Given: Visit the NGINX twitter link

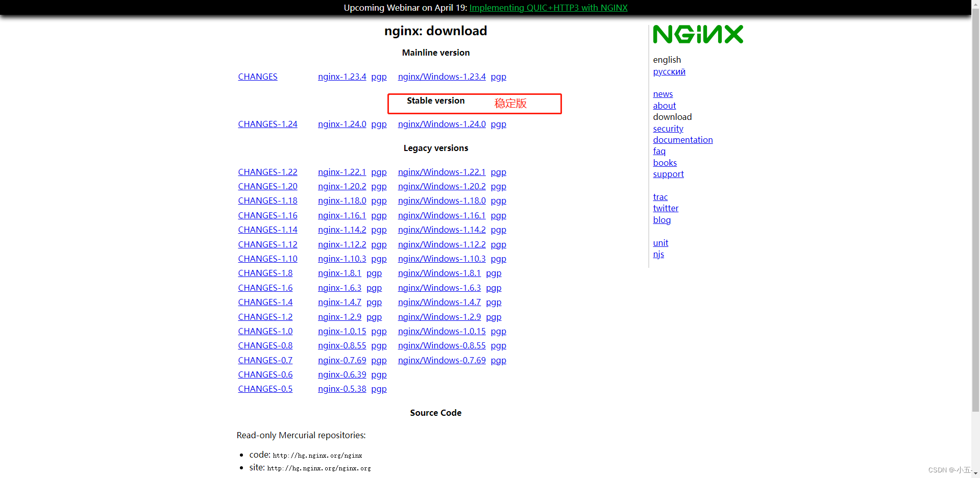Looking at the screenshot, I should tap(666, 208).
